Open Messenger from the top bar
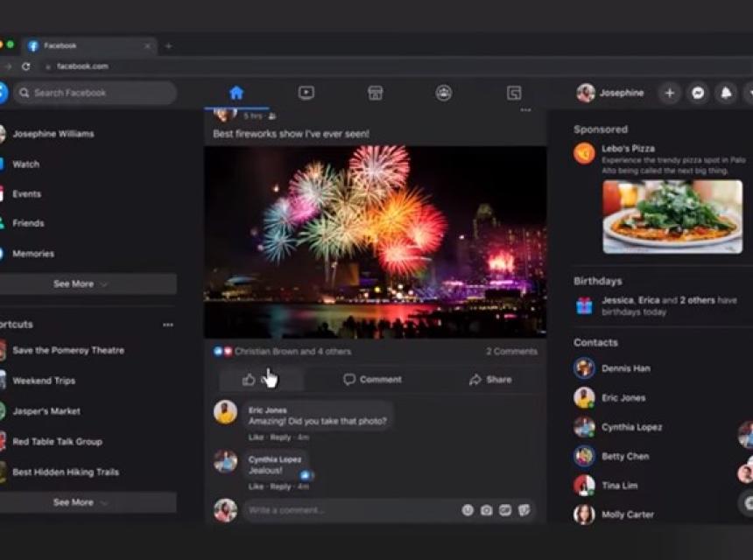 pos(698,93)
